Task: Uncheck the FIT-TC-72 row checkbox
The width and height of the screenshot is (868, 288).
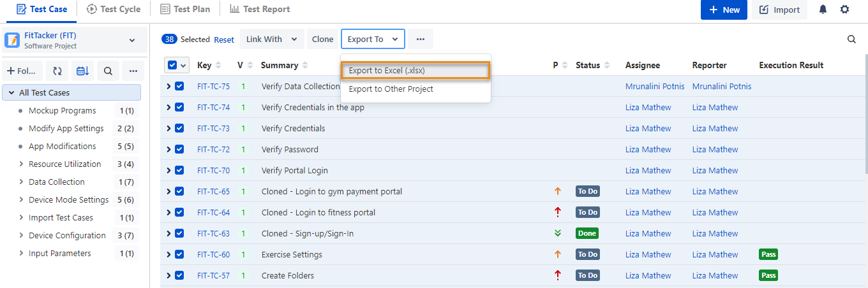Action: (x=179, y=149)
